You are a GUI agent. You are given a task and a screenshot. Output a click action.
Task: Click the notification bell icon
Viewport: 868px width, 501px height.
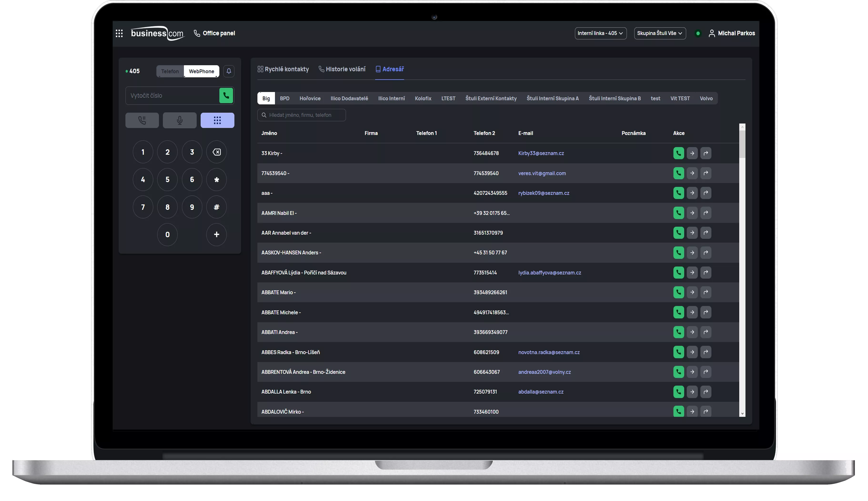coord(228,71)
